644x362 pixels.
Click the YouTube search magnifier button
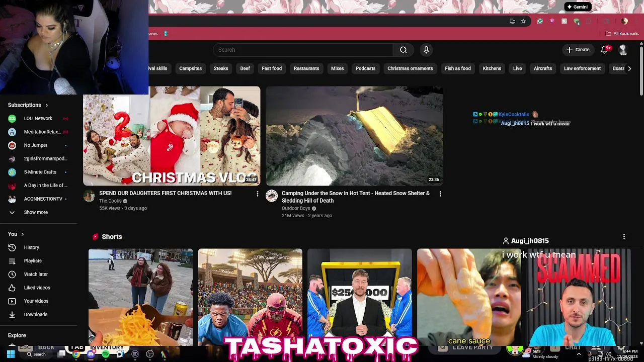403,50
